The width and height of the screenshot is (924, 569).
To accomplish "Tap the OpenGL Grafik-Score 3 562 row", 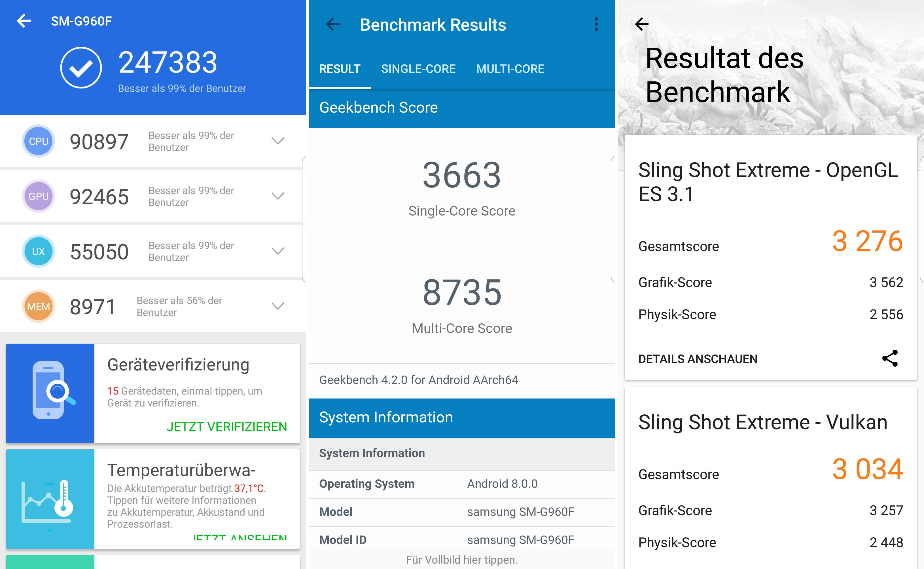I will [x=771, y=282].
